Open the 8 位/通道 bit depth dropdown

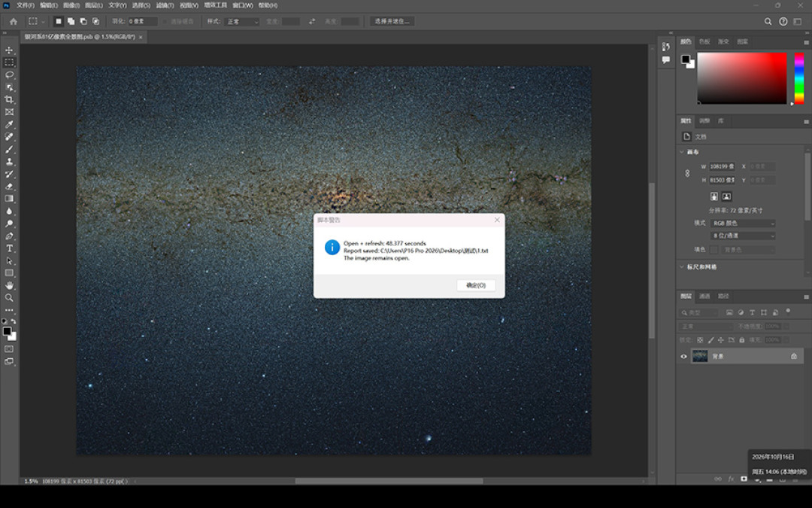tap(743, 236)
